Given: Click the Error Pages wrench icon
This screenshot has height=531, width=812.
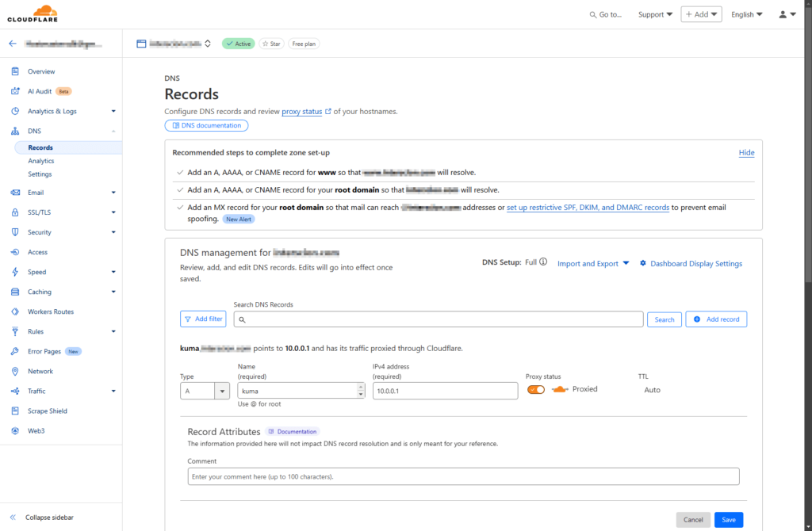Looking at the screenshot, I should click(15, 351).
